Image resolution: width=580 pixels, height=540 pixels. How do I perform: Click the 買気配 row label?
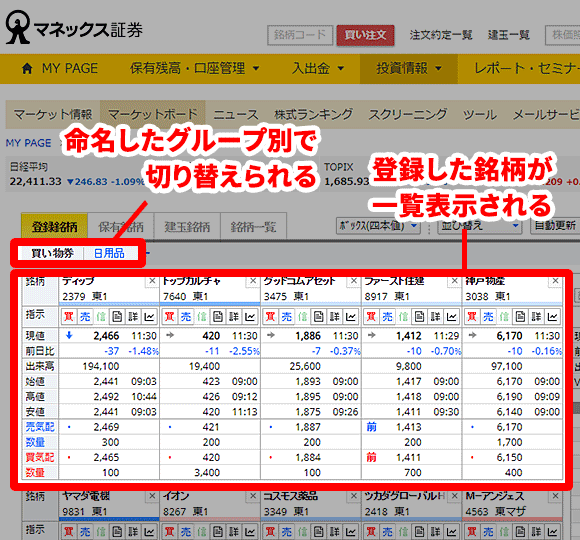click(x=40, y=457)
